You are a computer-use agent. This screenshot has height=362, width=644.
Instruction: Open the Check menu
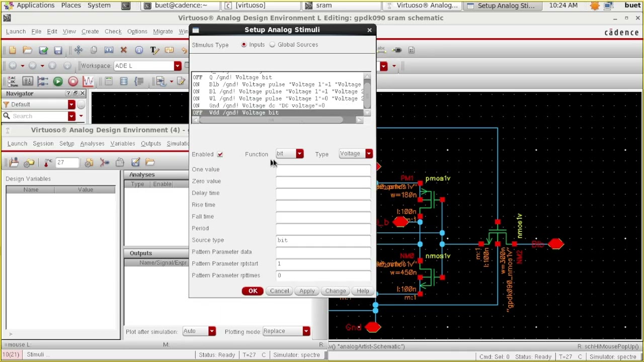tap(113, 32)
